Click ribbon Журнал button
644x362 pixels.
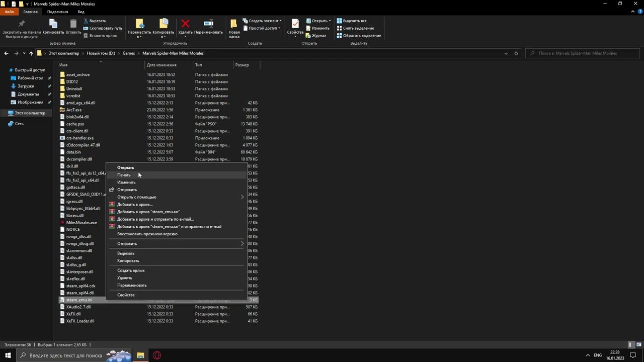pyautogui.click(x=316, y=36)
